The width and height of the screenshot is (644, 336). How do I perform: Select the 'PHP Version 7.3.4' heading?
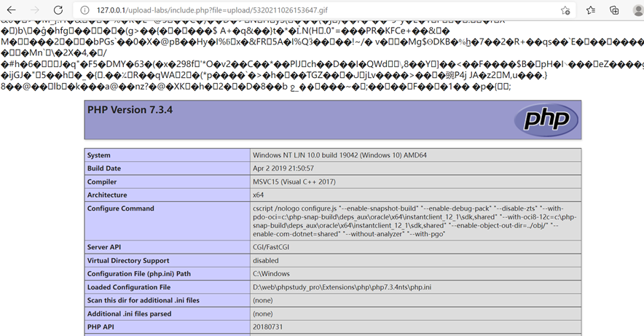[x=130, y=109]
